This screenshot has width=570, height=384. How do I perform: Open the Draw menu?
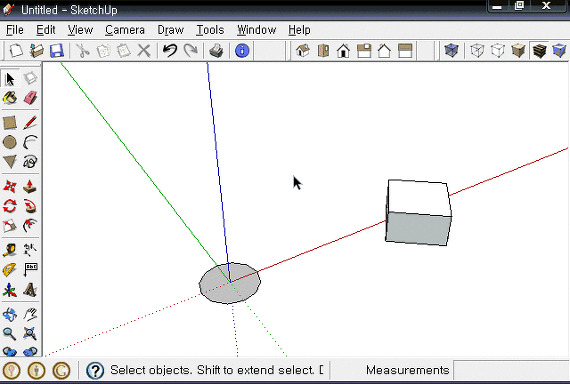170,30
